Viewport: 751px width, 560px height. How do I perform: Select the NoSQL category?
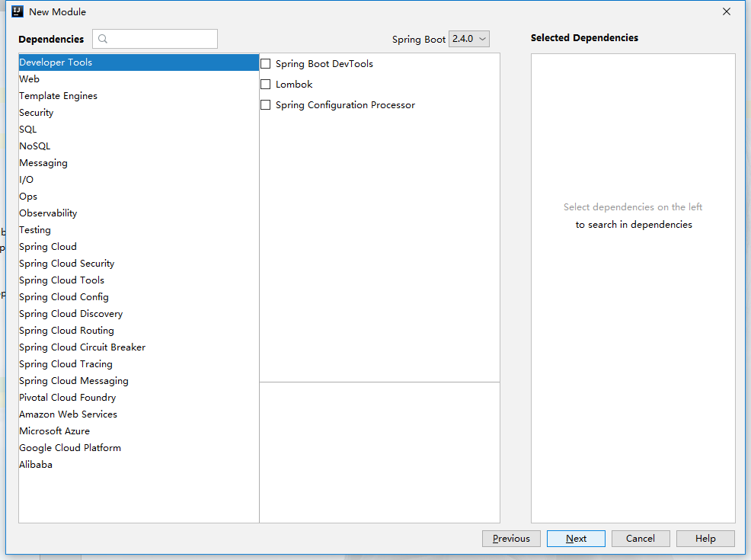[x=139, y=146]
